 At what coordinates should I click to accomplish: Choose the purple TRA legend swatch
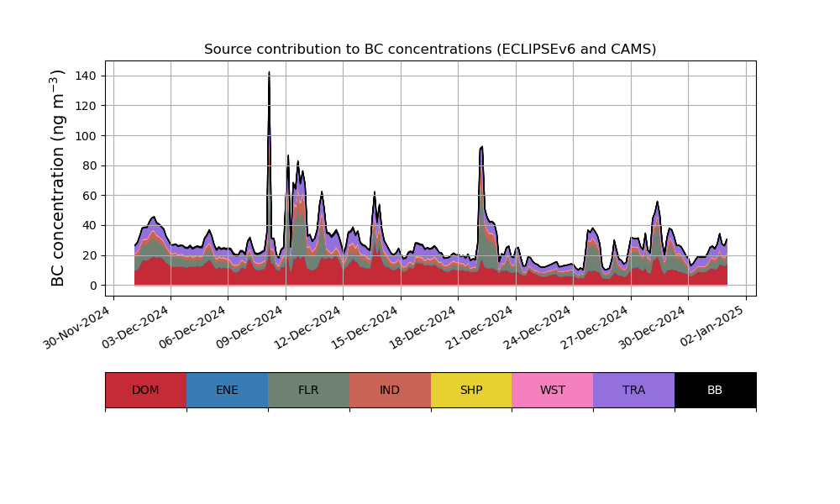pyautogui.click(x=634, y=391)
